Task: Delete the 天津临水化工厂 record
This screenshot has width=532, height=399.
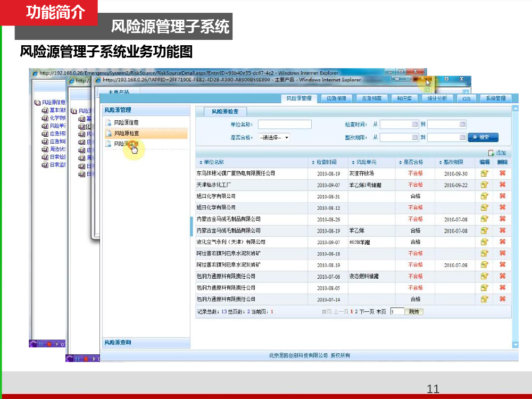Action: pos(502,185)
